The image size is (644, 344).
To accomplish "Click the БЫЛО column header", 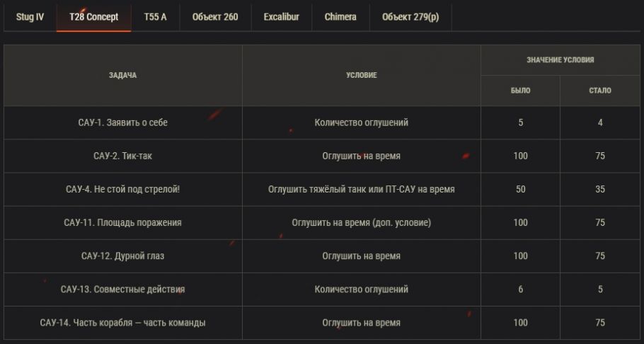I will click(520, 91).
